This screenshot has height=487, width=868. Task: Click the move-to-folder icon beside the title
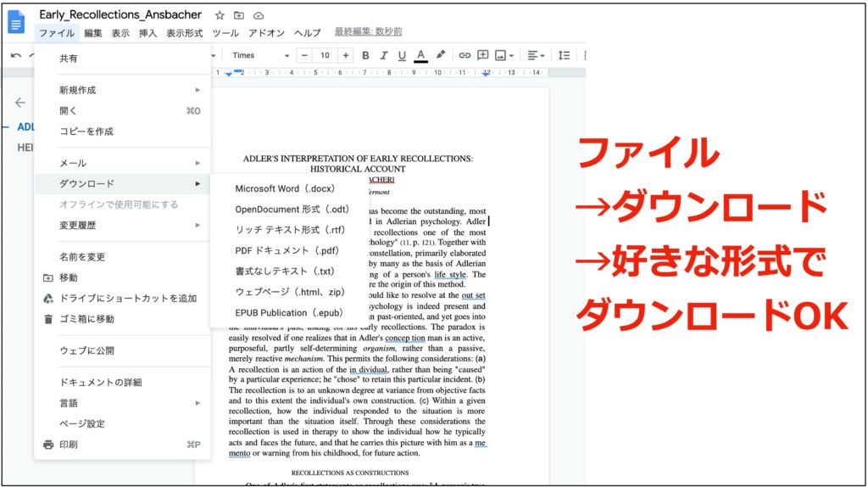coord(238,15)
